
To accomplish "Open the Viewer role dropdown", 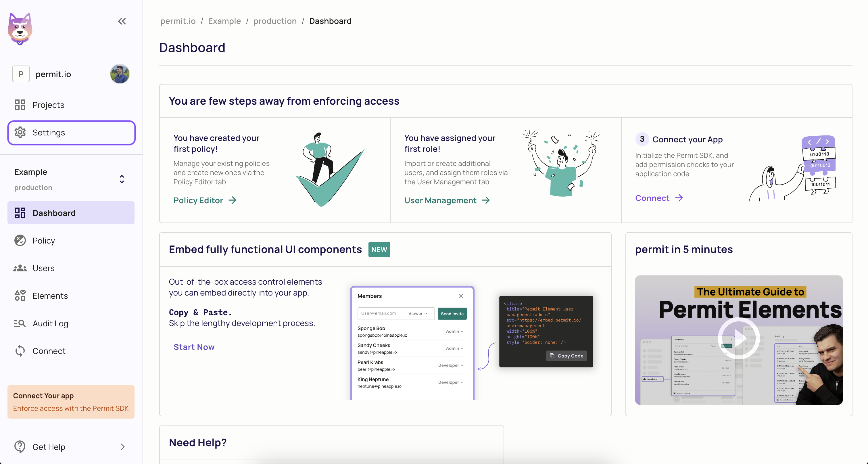I will click(418, 314).
